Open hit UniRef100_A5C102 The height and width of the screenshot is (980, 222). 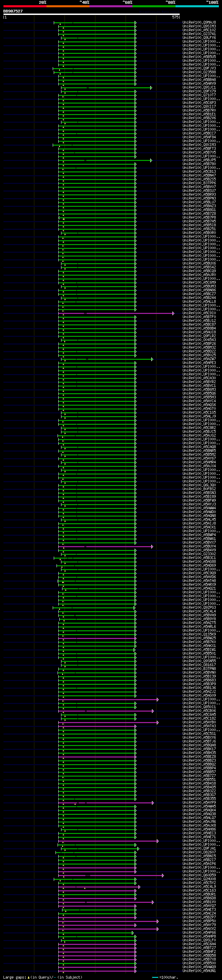(x=199, y=30)
